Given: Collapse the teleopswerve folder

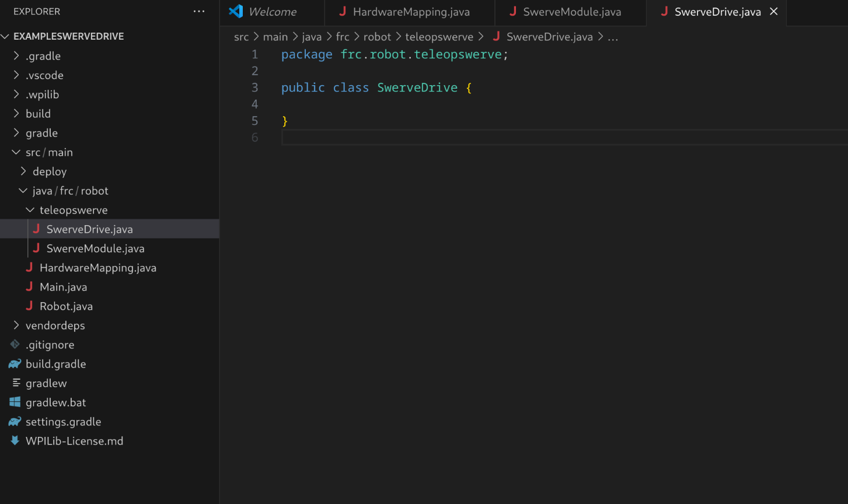Looking at the screenshot, I should [30, 210].
